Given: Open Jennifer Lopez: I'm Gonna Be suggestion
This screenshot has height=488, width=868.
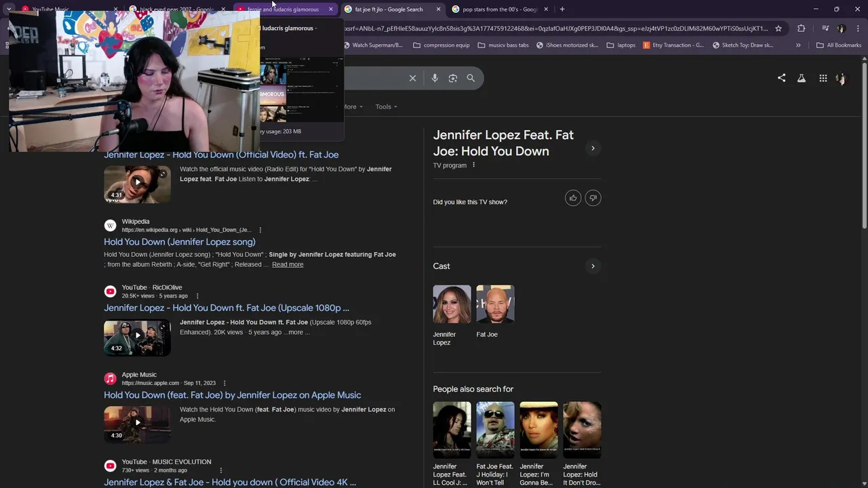Looking at the screenshot, I should coord(538,444).
